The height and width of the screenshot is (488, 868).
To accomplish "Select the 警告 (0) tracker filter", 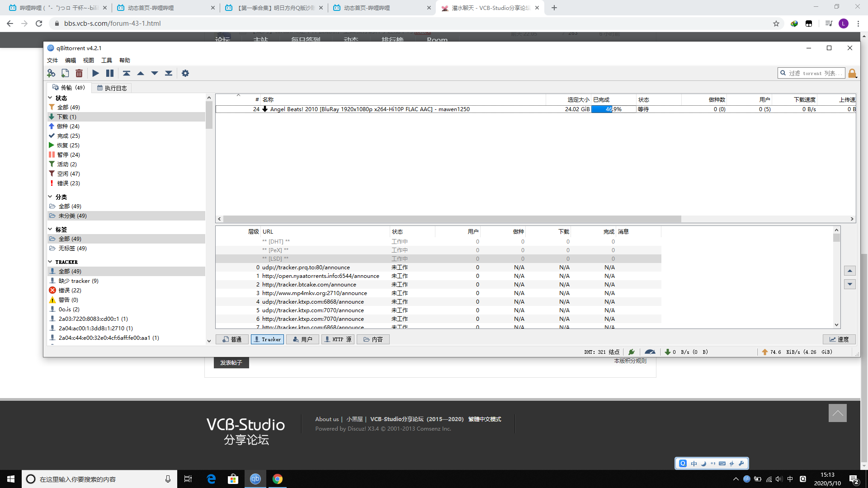I will [x=126, y=300].
